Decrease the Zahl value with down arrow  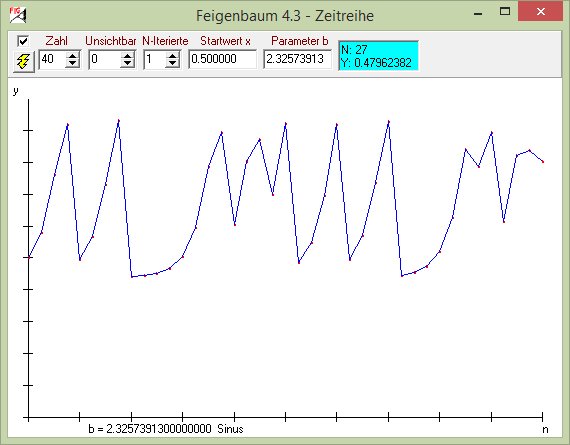click(x=72, y=63)
